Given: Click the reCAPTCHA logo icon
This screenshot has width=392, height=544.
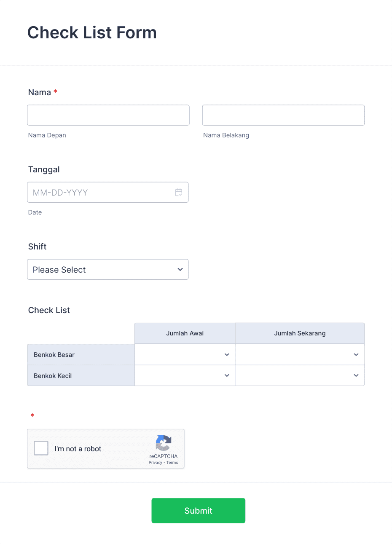Looking at the screenshot, I should pos(164,443).
